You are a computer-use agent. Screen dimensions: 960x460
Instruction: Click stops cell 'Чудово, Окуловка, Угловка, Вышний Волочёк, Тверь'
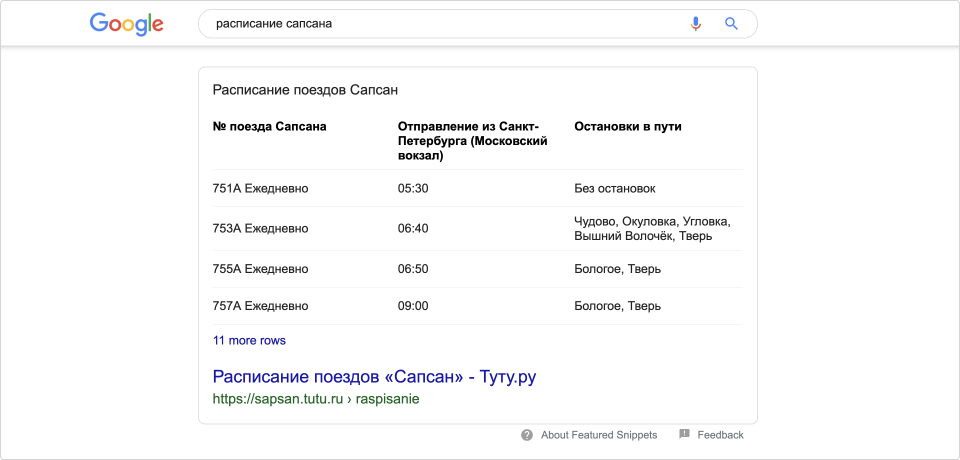pyautogui.click(x=653, y=228)
